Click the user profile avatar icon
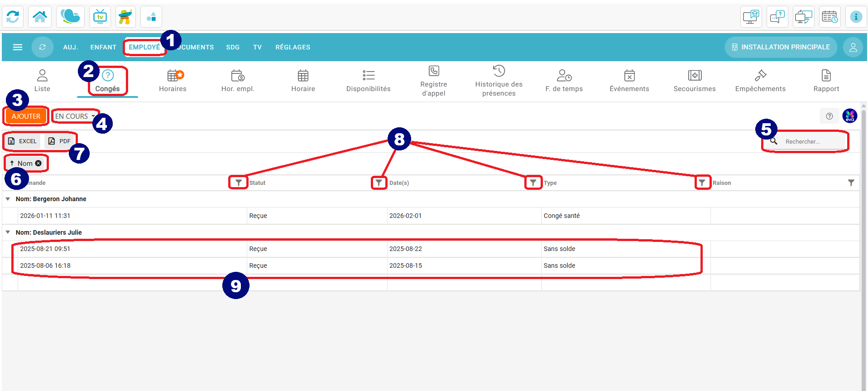The height and width of the screenshot is (391, 868). tap(853, 47)
